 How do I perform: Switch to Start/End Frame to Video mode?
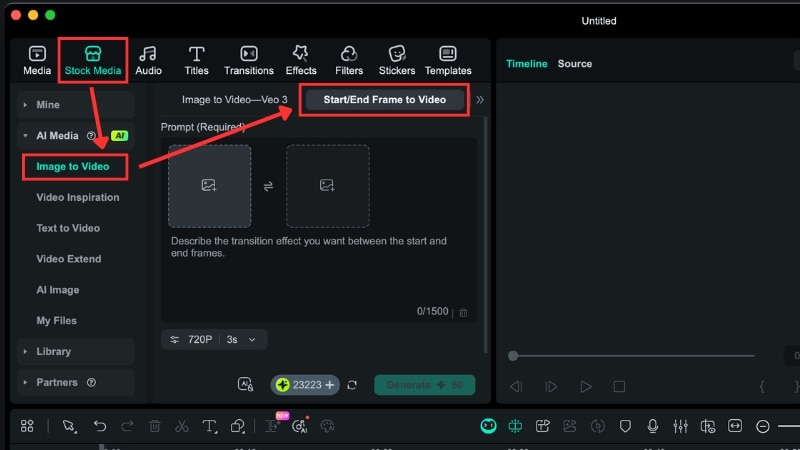(384, 99)
